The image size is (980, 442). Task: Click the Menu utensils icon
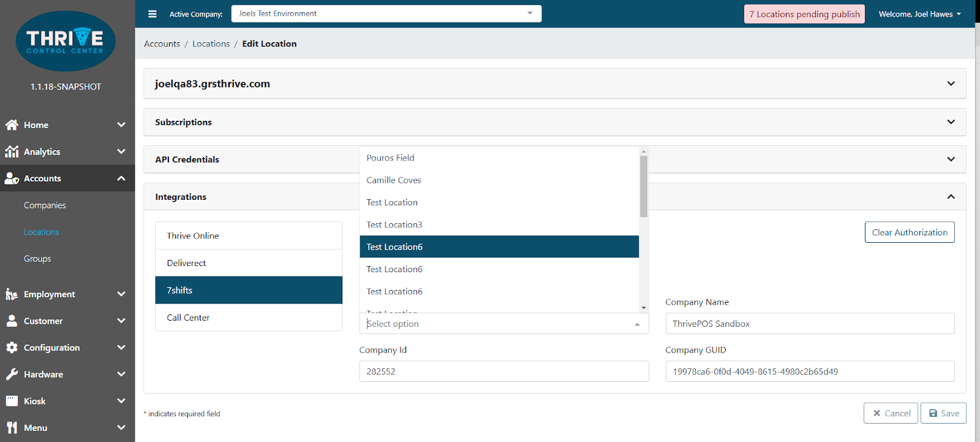pos(12,427)
